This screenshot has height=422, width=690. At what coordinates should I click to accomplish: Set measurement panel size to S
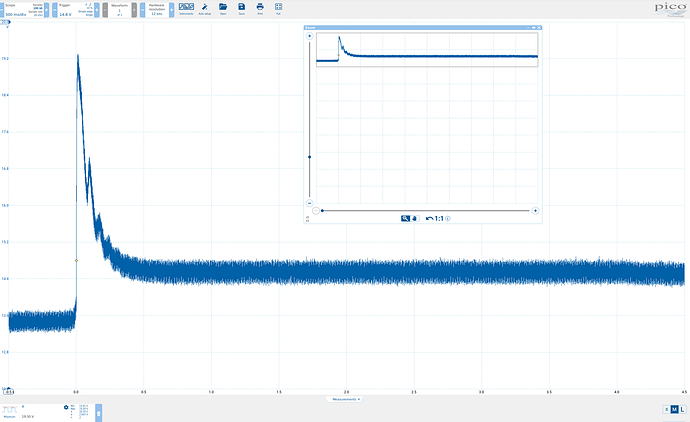[666, 410]
